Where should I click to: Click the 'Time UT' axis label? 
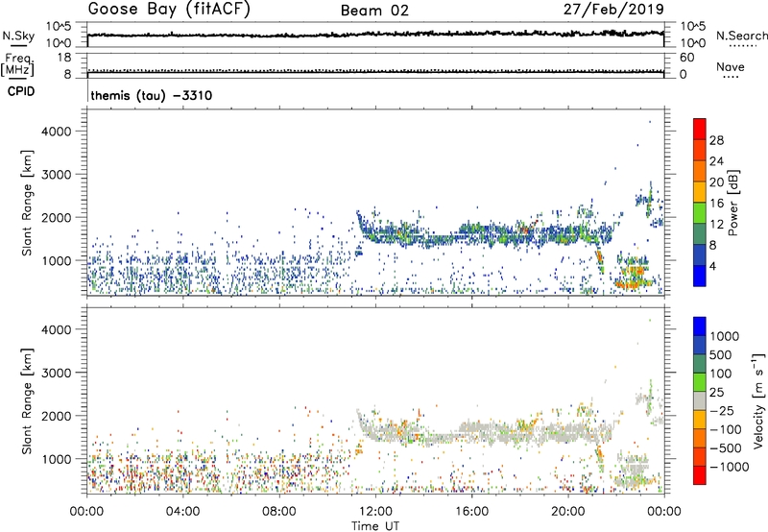click(375, 526)
